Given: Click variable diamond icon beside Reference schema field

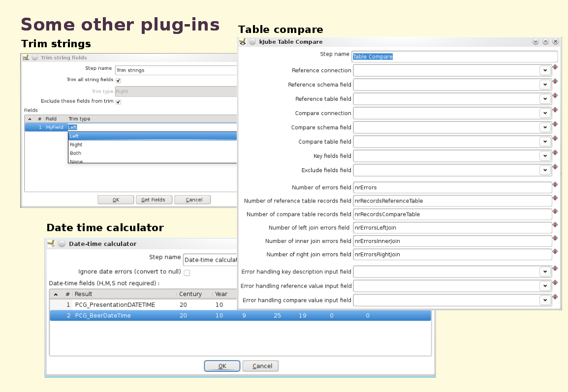Looking at the screenshot, I should tap(555, 81).
